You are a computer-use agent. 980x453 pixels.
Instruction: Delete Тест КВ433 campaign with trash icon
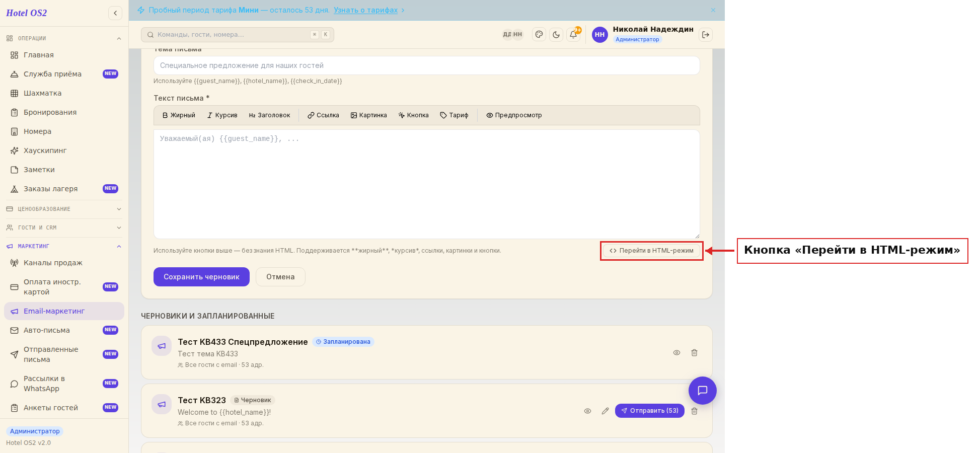[x=694, y=353]
